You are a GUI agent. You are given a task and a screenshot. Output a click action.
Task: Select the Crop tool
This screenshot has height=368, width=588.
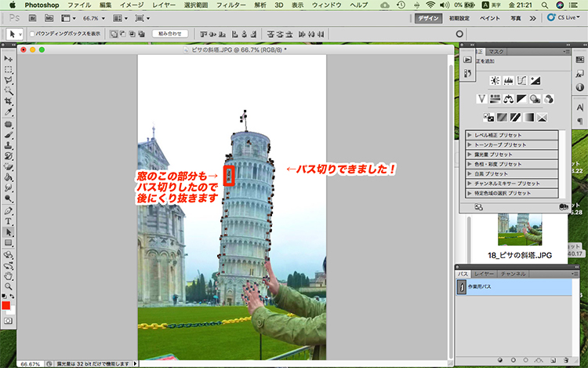click(x=9, y=101)
